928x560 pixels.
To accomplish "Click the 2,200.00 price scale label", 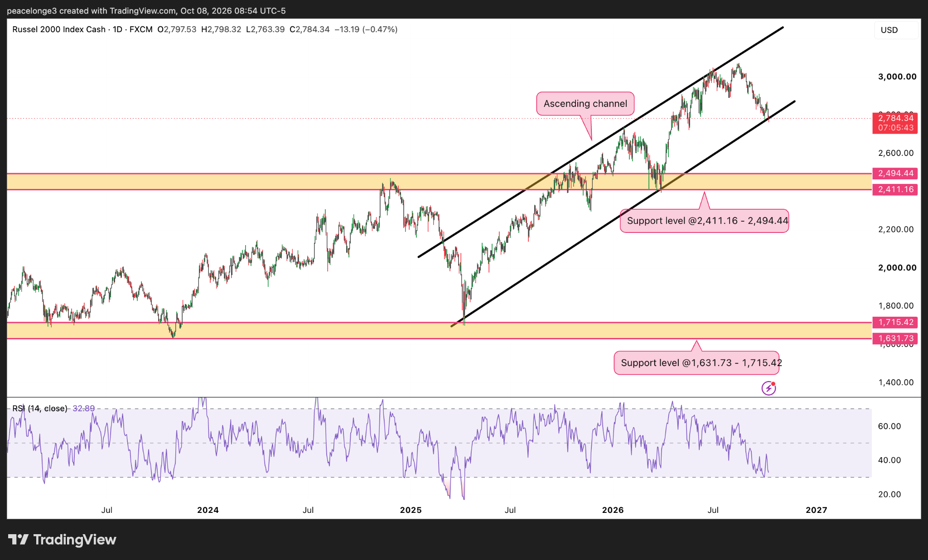I will [x=896, y=230].
